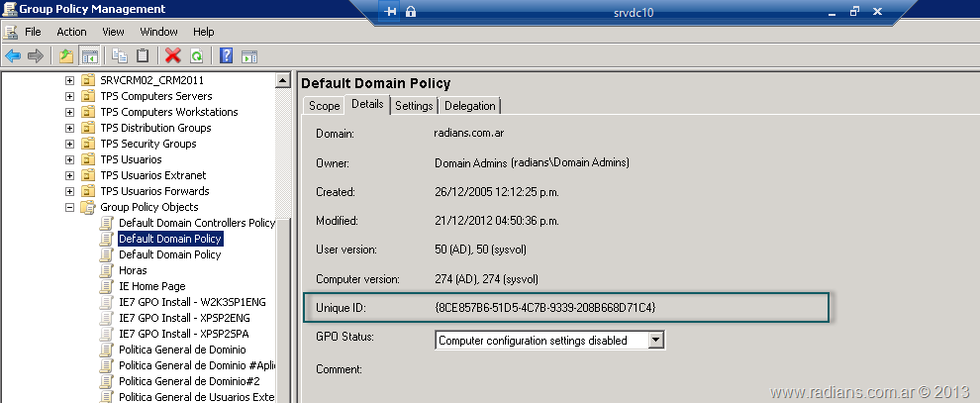Select Default Domain Controllers Policy in tree
This screenshot has width=980, height=403.
click(196, 223)
